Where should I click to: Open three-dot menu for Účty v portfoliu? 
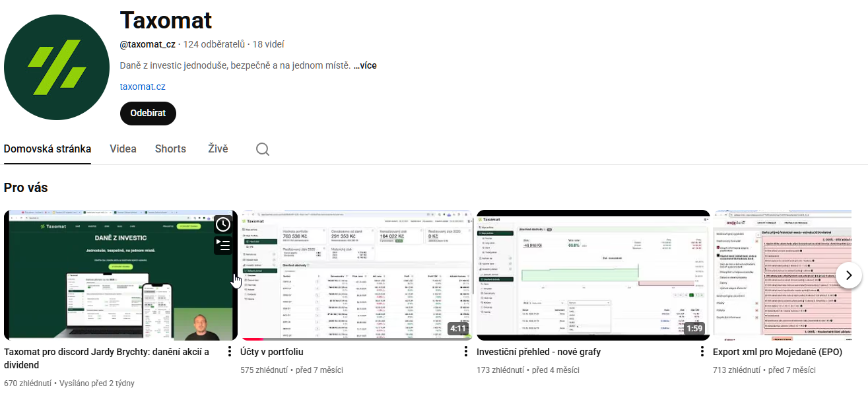pos(466,352)
